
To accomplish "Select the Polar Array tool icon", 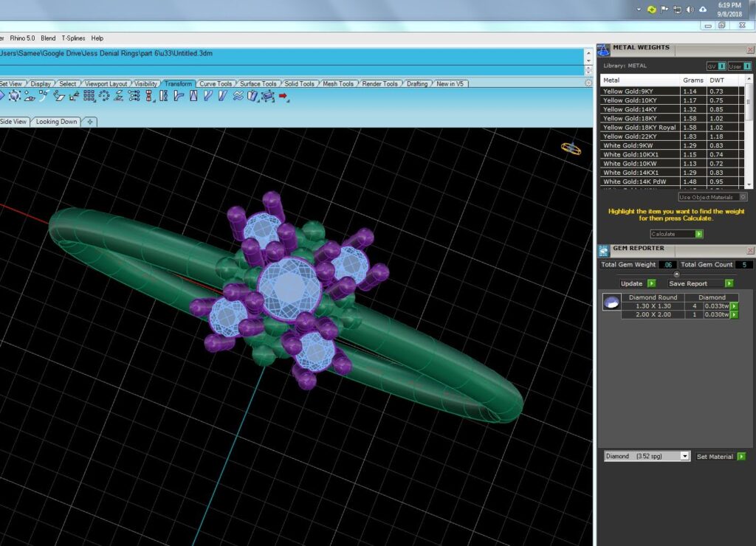I will tap(104, 96).
